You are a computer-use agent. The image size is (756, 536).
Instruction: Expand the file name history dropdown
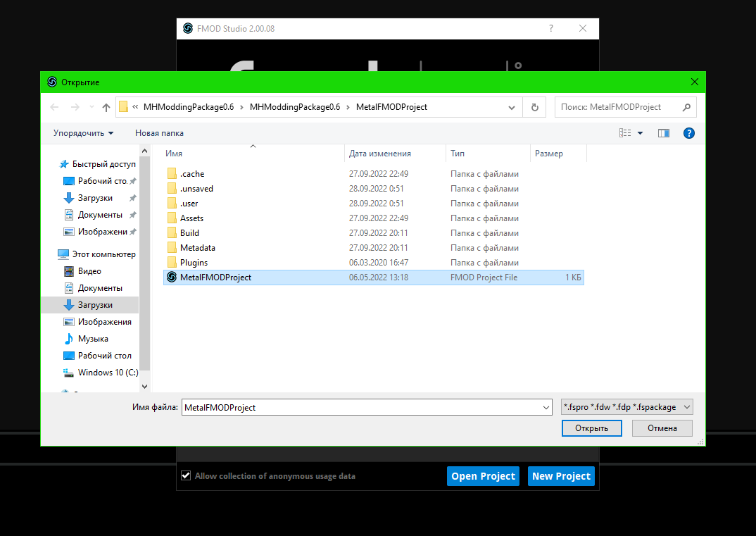[x=546, y=407]
